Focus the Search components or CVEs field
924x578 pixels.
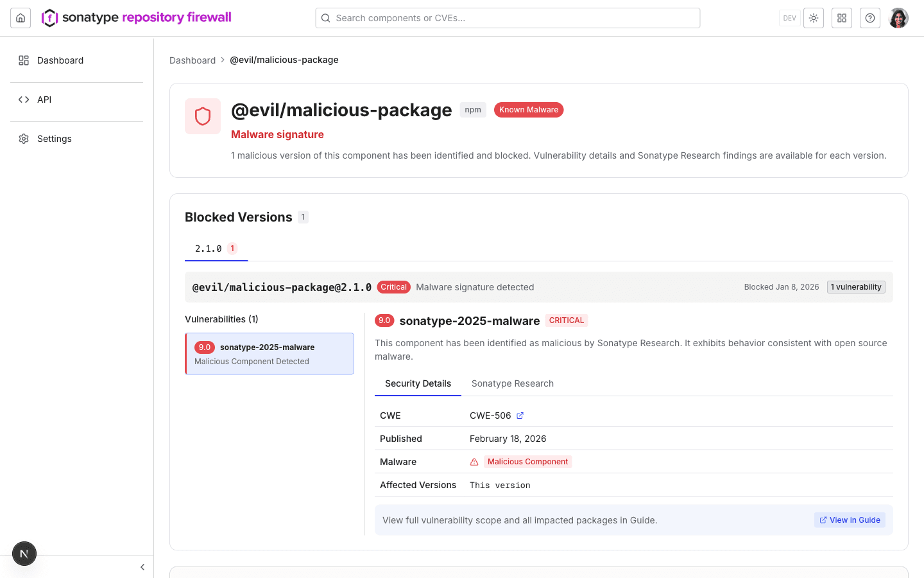(508, 18)
